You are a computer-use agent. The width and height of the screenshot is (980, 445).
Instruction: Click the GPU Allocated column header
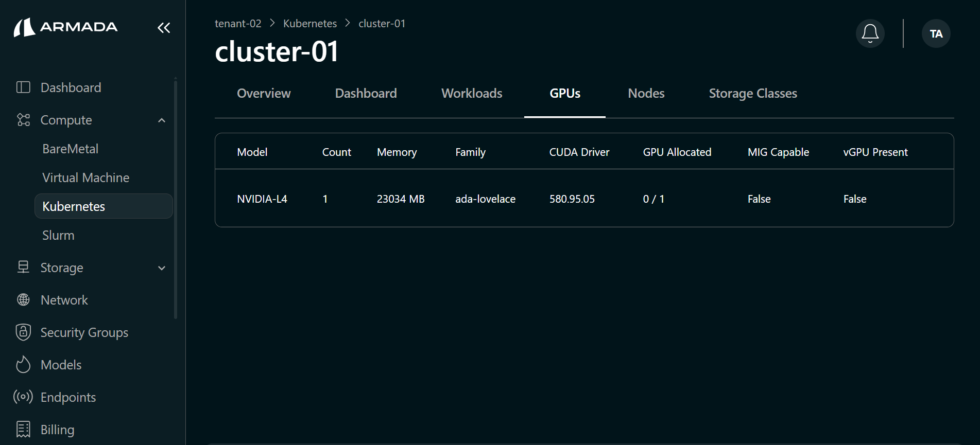click(x=677, y=152)
